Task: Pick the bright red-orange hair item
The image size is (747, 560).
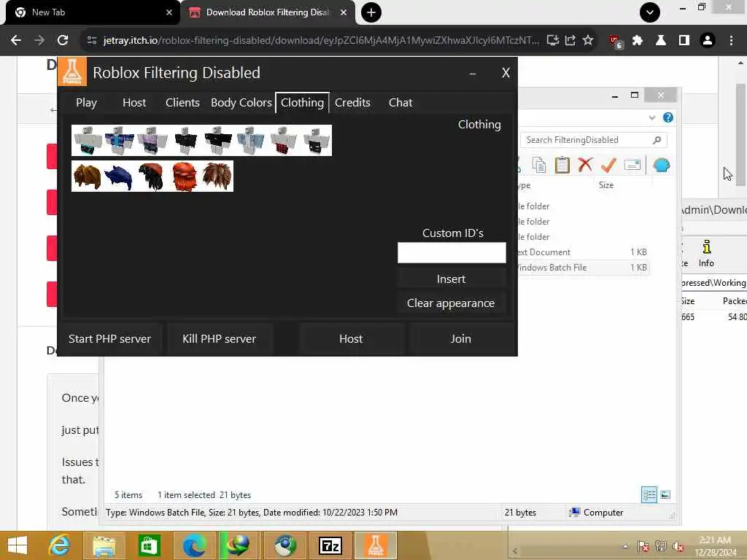Action: tap(185, 176)
